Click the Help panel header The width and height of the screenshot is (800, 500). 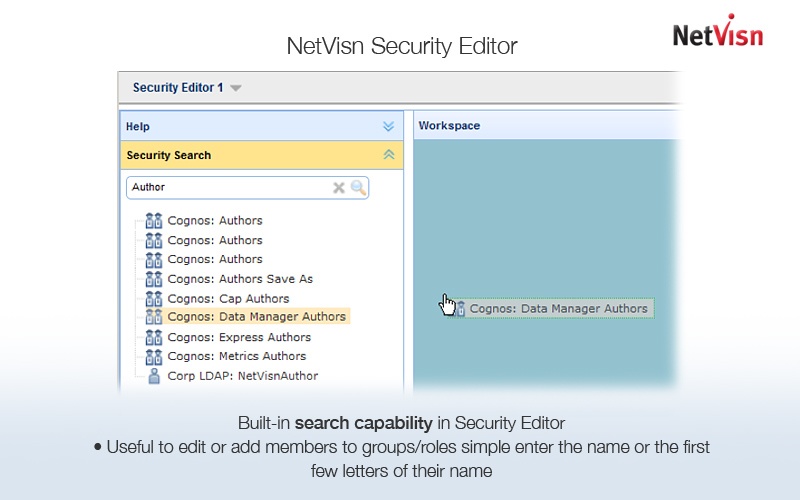(x=262, y=126)
